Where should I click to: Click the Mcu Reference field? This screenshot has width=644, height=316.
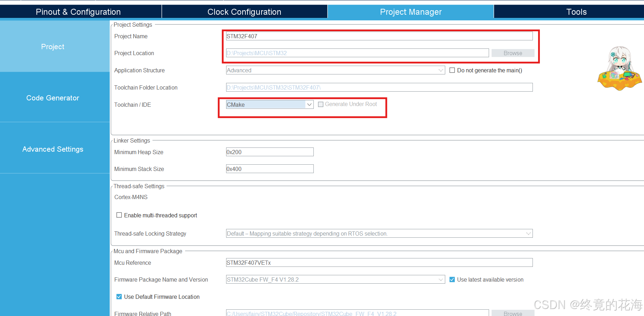pyautogui.click(x=379, y=263)
